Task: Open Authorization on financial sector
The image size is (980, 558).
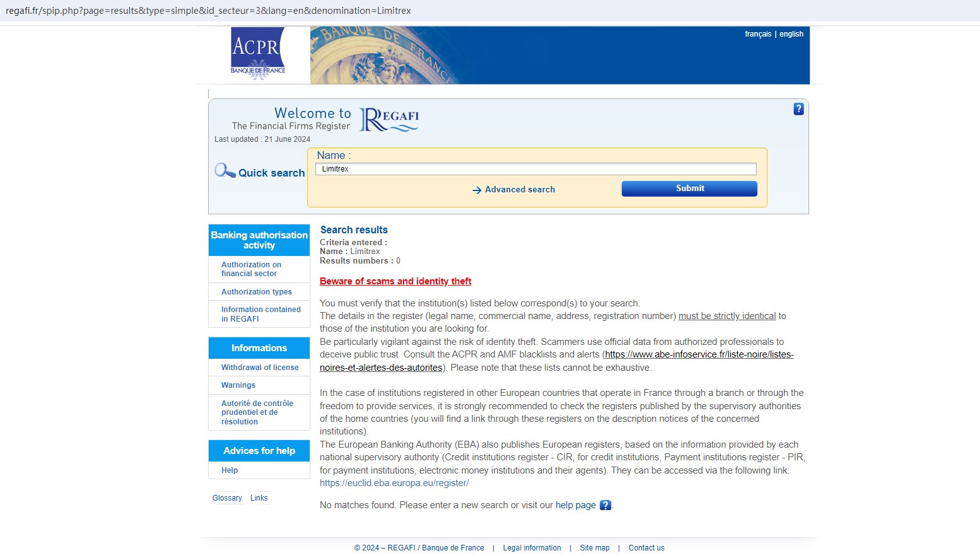Action: pos(251,269)
